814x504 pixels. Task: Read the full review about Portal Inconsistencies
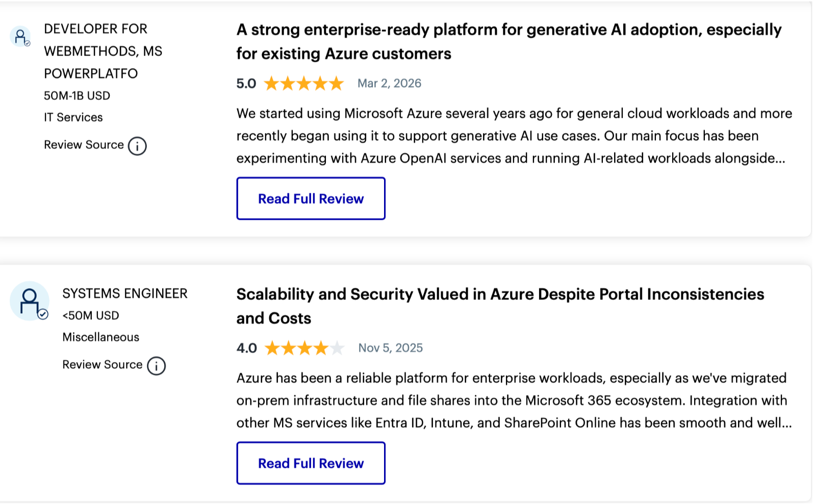tap(311, 463)
